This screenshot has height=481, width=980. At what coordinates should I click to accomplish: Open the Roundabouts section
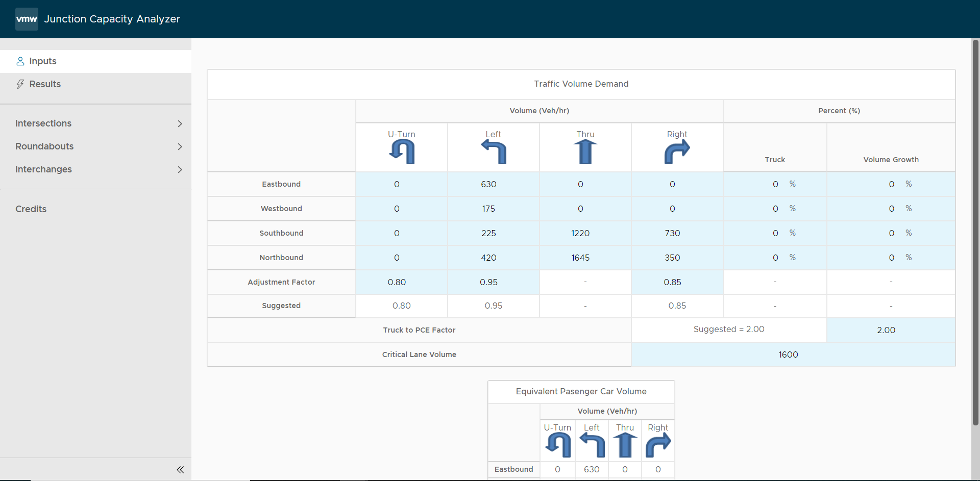tap(95, 146)
